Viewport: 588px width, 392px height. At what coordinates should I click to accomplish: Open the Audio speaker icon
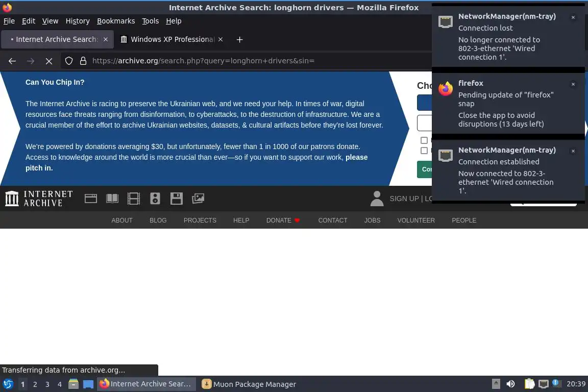point(155,199)
